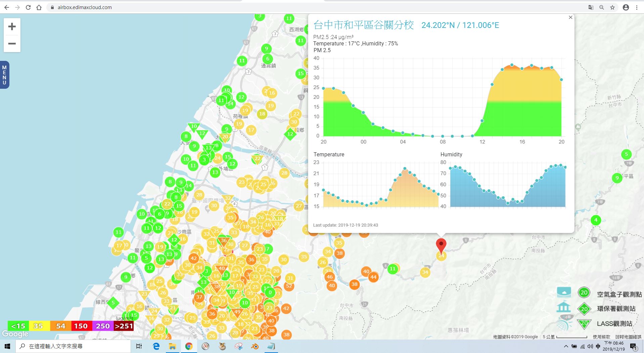Select the orange 44 station marker
Screen dimensions: 644x353
coord(373,277)
